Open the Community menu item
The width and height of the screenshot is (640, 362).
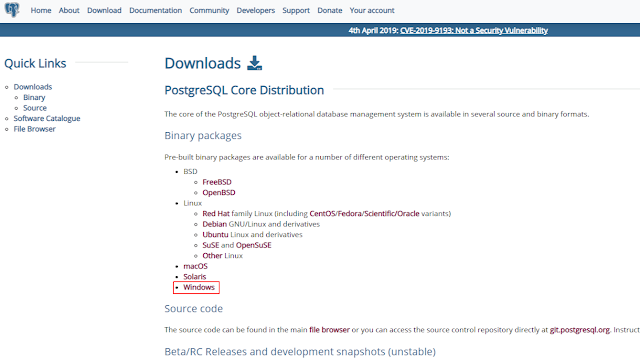(x=209, y=10)
